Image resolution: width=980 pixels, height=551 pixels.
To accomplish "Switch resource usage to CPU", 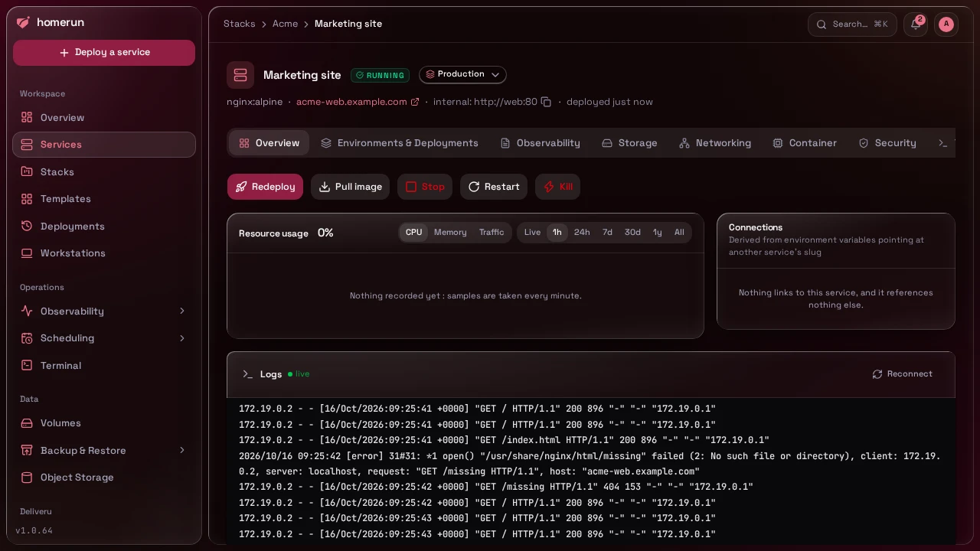I will click(x=413, y=233).
